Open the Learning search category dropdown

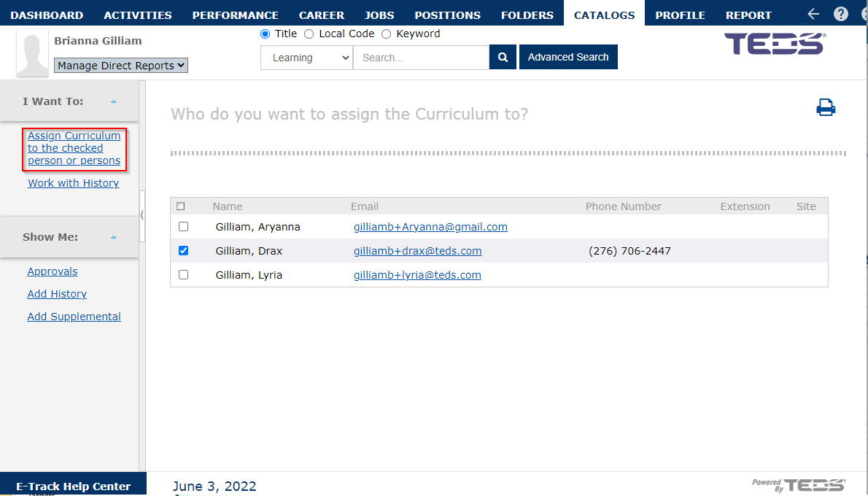(x=306, y=58)
